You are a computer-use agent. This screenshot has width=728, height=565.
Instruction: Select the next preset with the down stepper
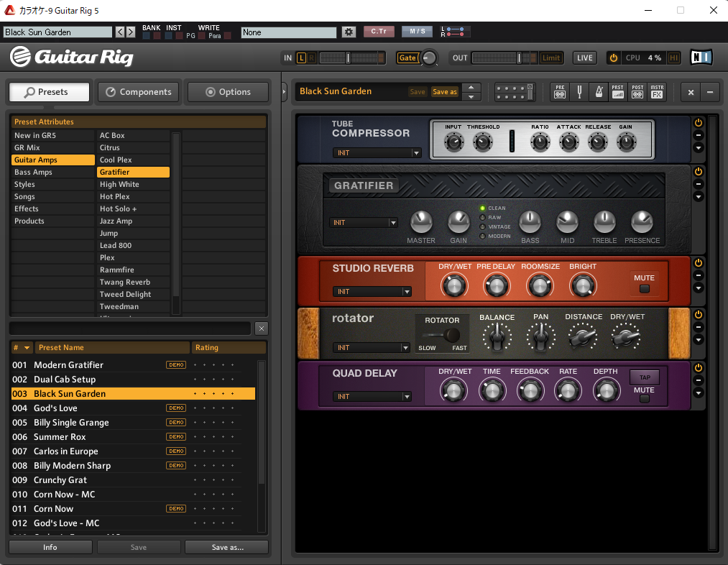click(x=471, y=96)
